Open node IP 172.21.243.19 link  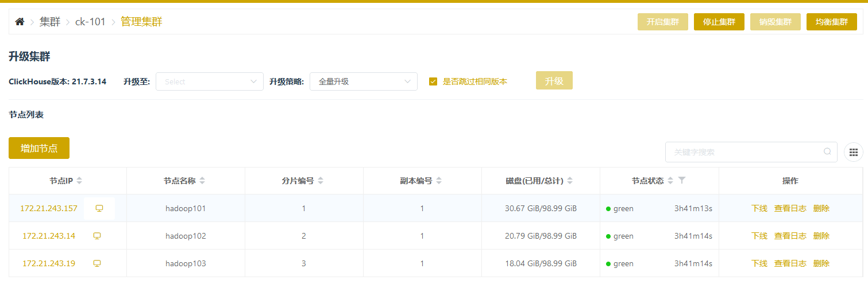pos(49,263)
